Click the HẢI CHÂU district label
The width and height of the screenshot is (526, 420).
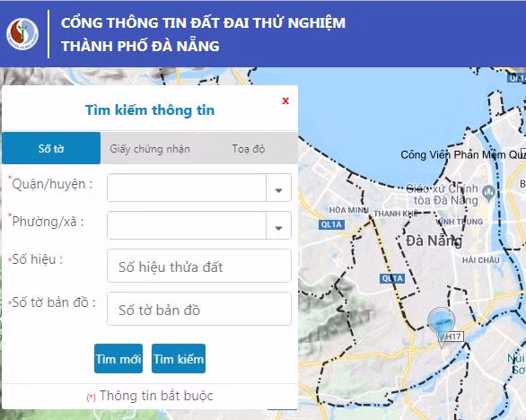point(481,260)
